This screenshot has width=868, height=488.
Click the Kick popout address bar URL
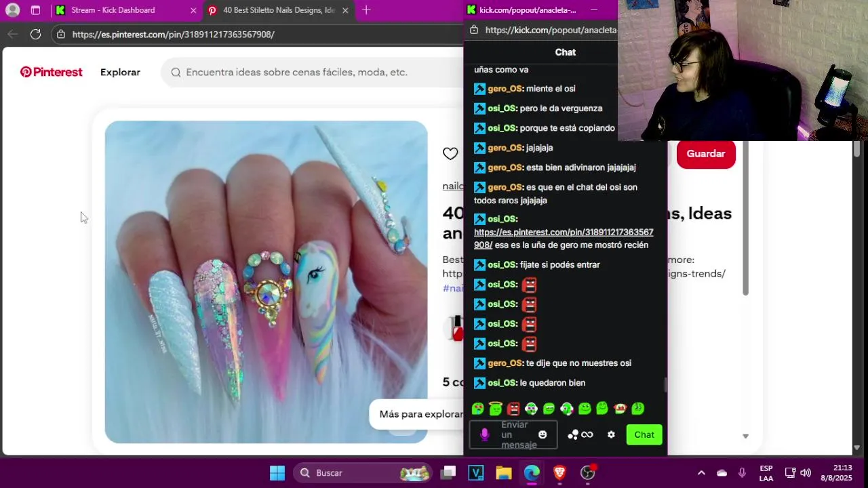[551, 30]
